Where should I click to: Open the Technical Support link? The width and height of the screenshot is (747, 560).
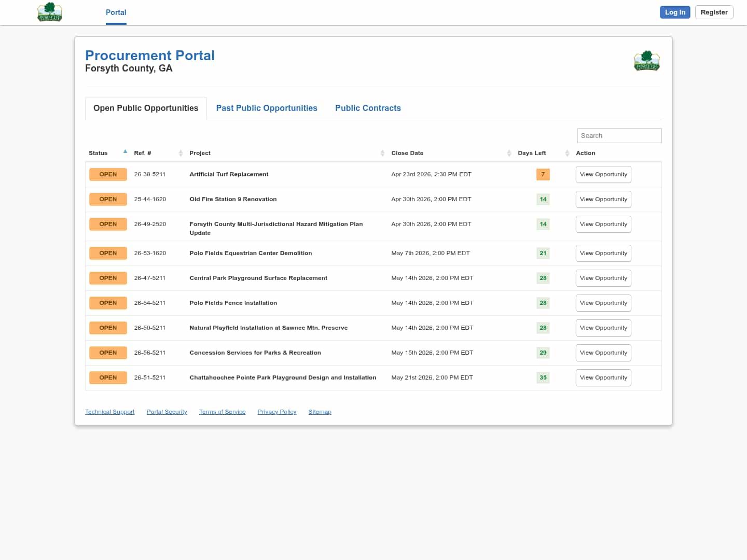(109, 412)
